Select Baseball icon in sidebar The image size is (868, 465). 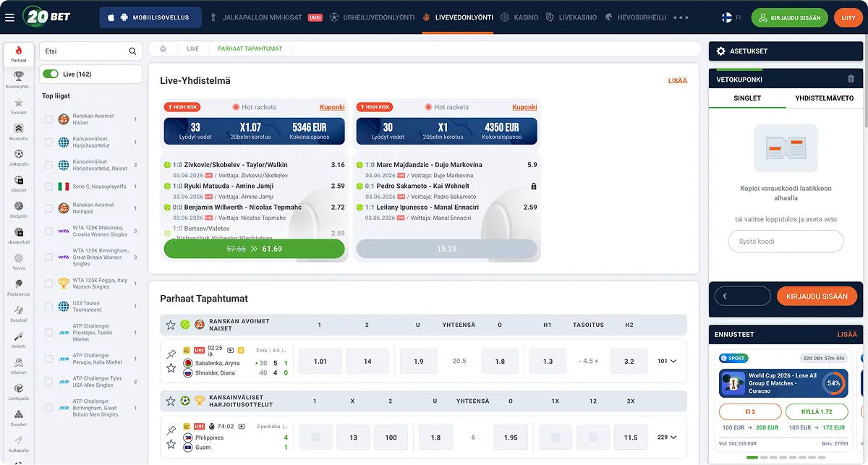tap(19, 315)
